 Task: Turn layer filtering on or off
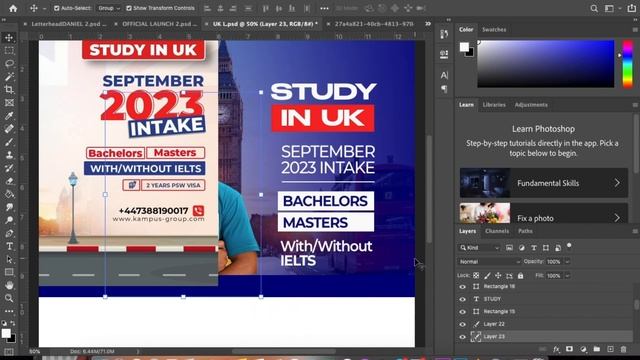(x=569, y=246)
